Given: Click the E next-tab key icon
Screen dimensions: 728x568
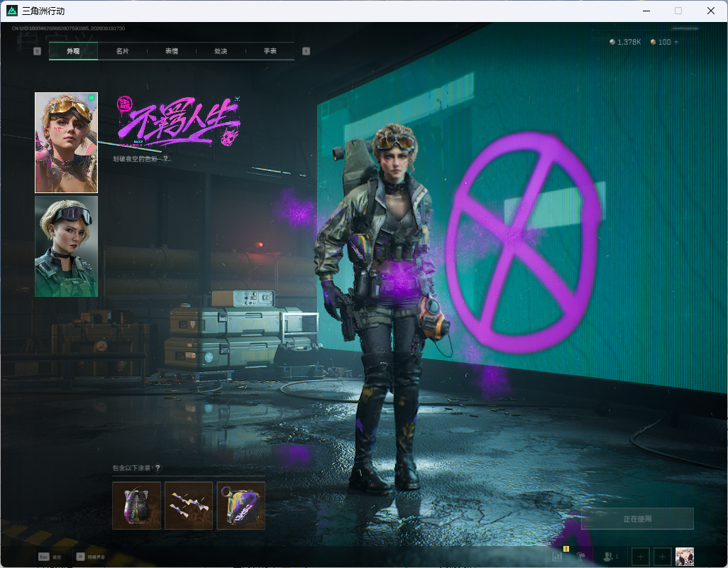Looking at the screenshot, I should (x=306, y=51).
